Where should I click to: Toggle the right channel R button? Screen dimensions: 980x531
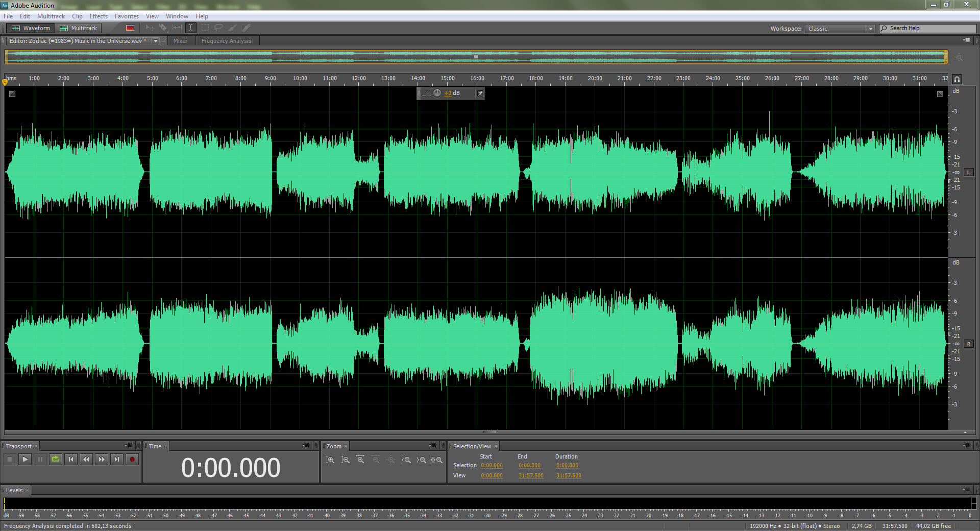click(968, 344)
